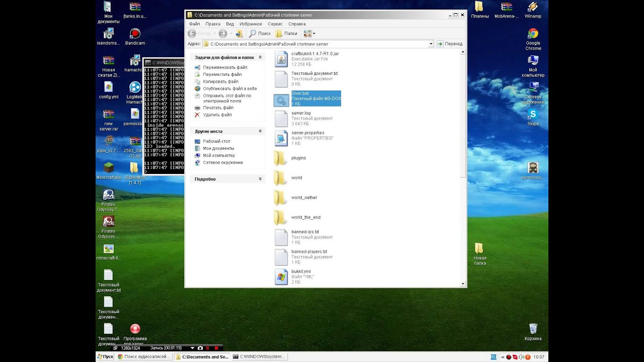Select the server.log file icon
The image size is (644, 362).
(x=281, y=119)
